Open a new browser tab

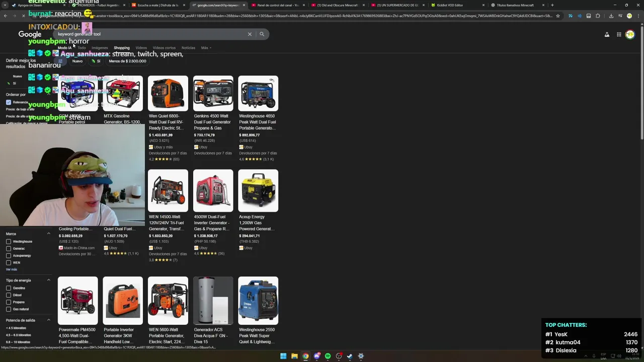point(552,5)
